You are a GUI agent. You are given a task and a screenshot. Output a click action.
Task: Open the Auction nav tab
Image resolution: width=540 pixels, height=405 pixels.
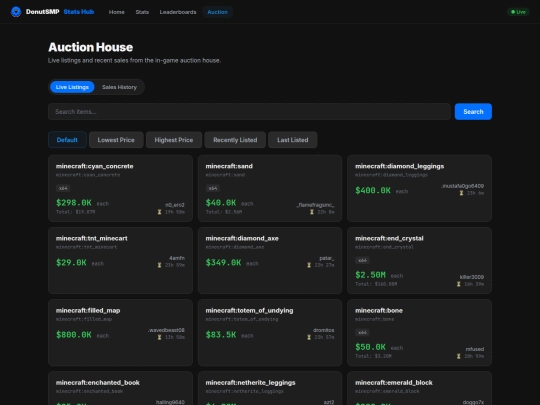coord(217,12)
